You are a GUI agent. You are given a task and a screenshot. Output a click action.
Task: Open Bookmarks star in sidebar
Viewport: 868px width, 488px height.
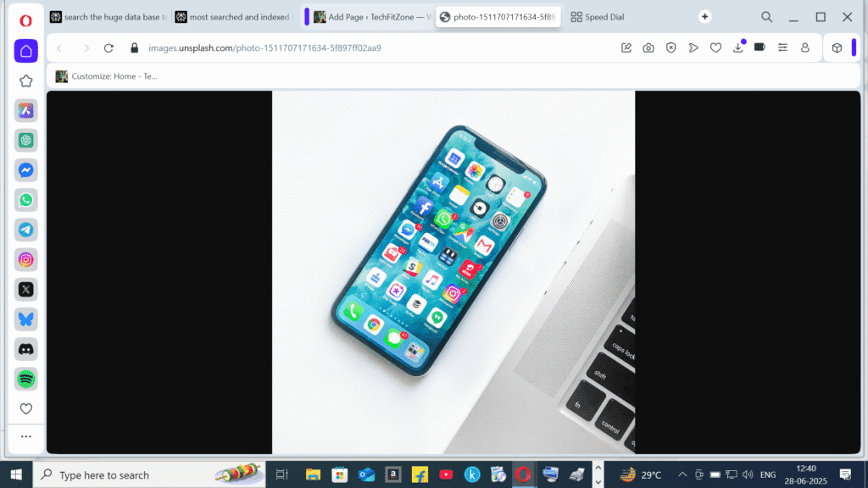click(26, 81)
